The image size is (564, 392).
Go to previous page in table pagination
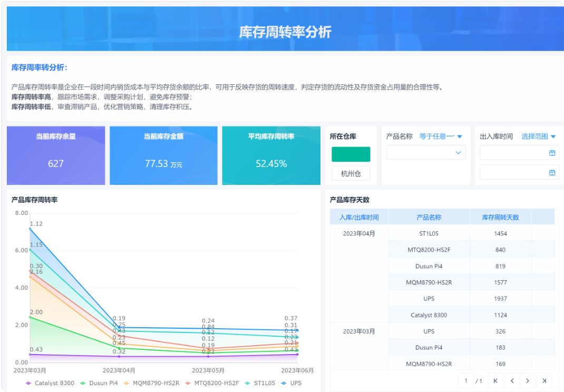pyautogui.click(x=512, y=380)
